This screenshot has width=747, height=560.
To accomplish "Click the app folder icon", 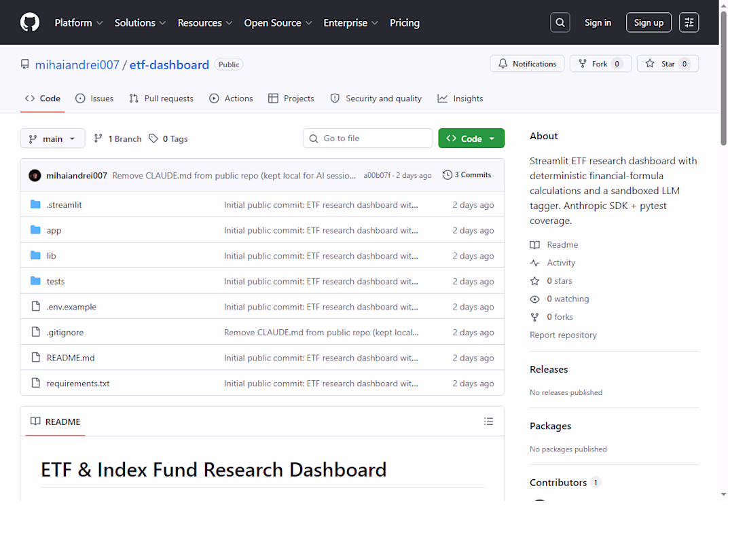I will [x=35, y=230].
